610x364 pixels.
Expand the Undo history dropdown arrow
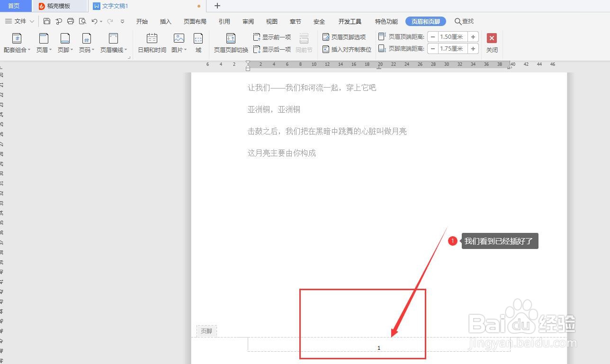coord(101,22)
